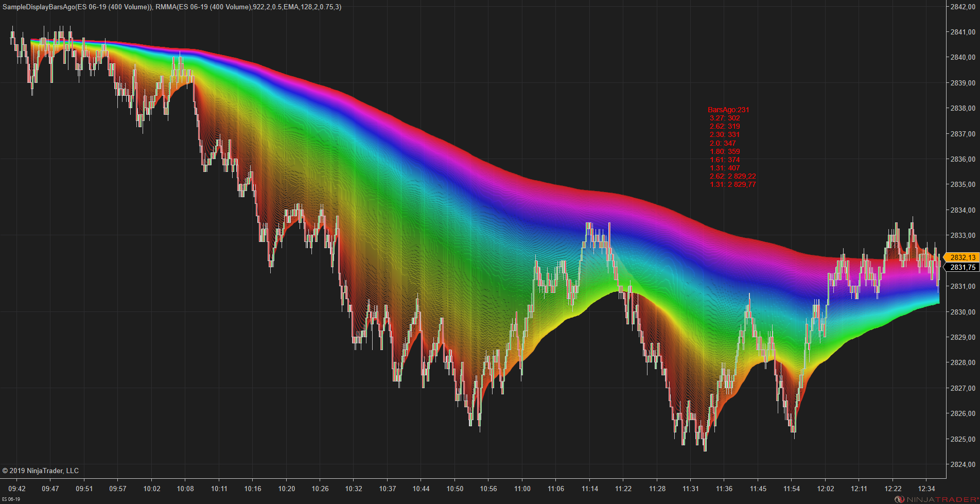980x504 pixels.
Task: Click the 2830,00 price axis label
Action: point(962,312)
